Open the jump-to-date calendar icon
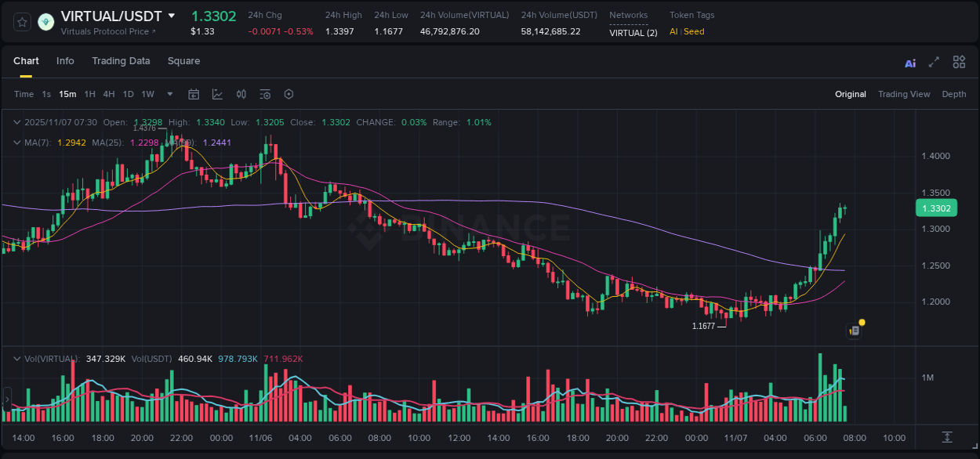The height and width of the screenshot is (459, 980). [x=194, y=94]
